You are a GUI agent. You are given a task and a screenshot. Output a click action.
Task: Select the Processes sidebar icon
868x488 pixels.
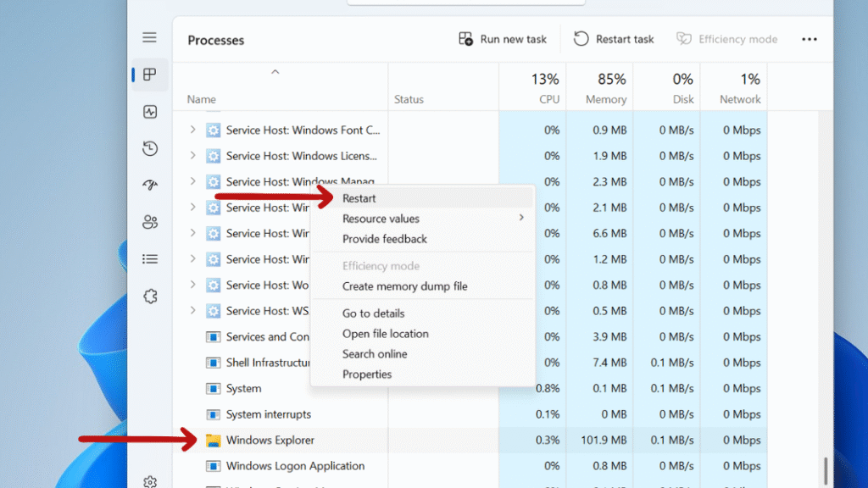[149, 75]
